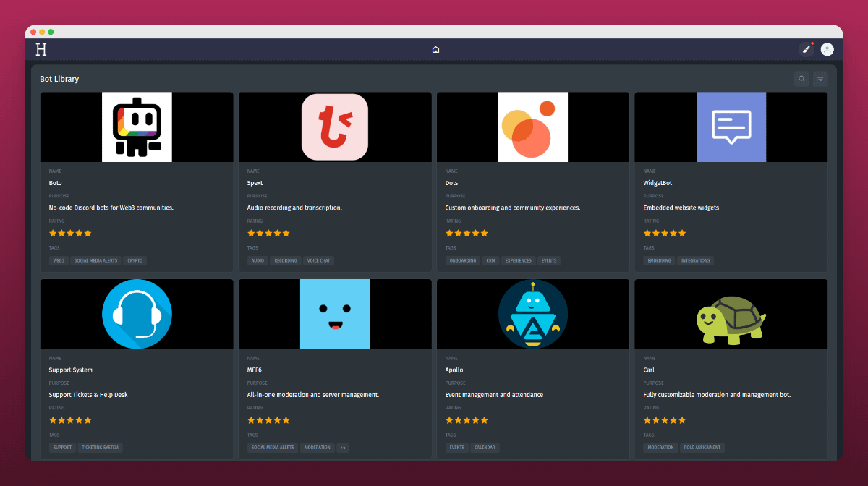
Task: Open the filter icon in Bot Library
Action: point(820,79)
